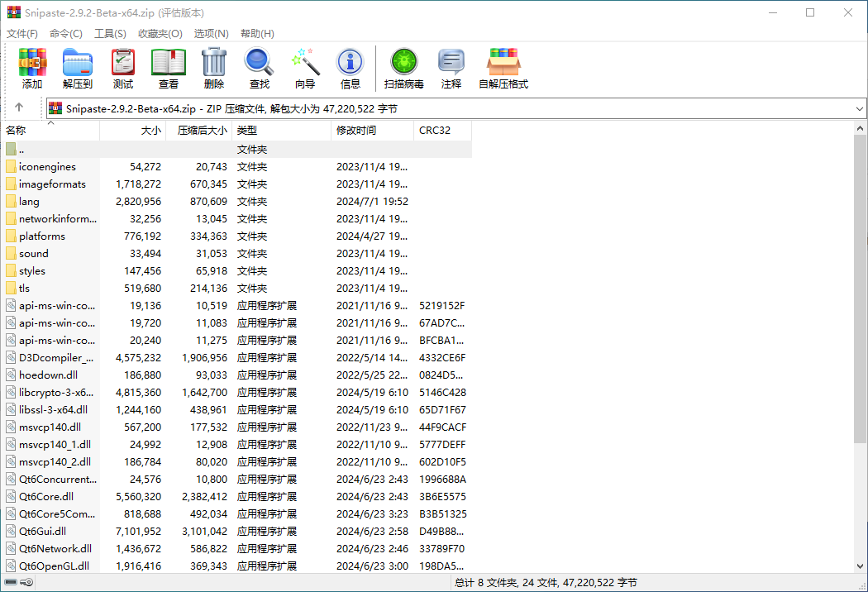Image resolution: width=868 pixels, height=592 pixels.
Task: Click the status bar total summary text
Action: pos(546,583)
